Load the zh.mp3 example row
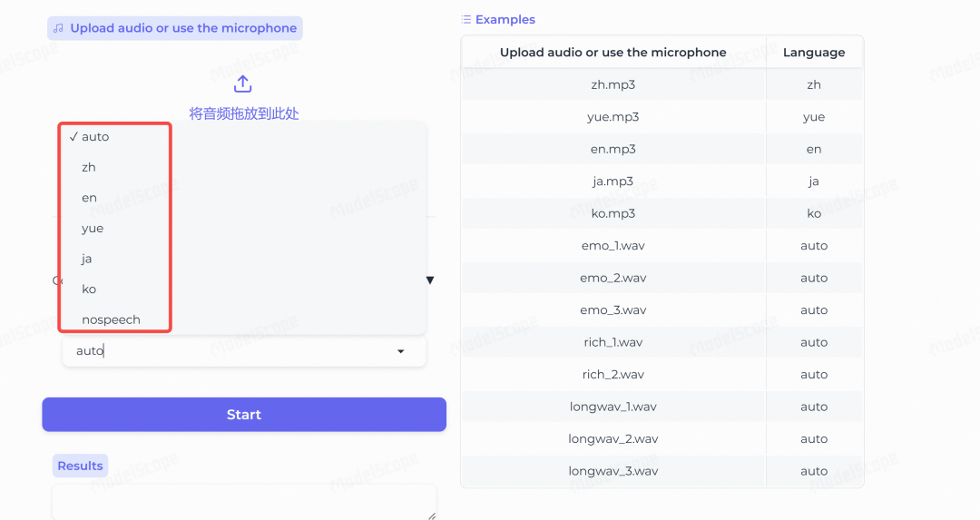This screenshot has height=520, width=980. (x=661, y=84)
